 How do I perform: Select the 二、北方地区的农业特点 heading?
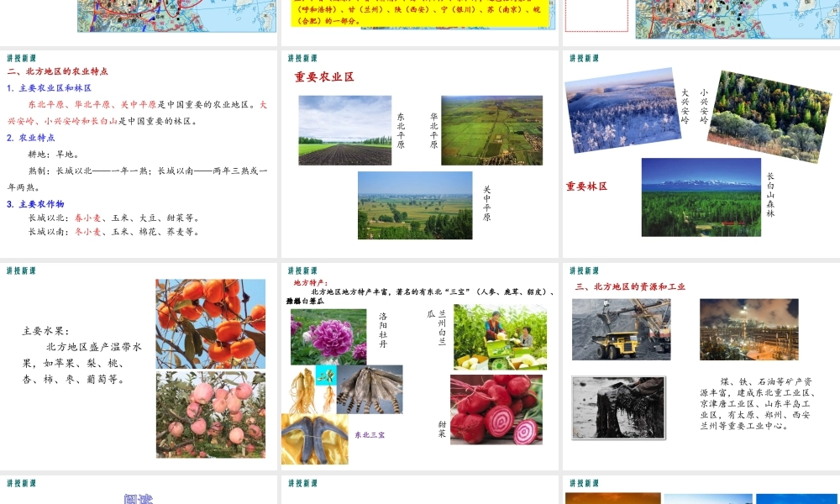(57, 71)
